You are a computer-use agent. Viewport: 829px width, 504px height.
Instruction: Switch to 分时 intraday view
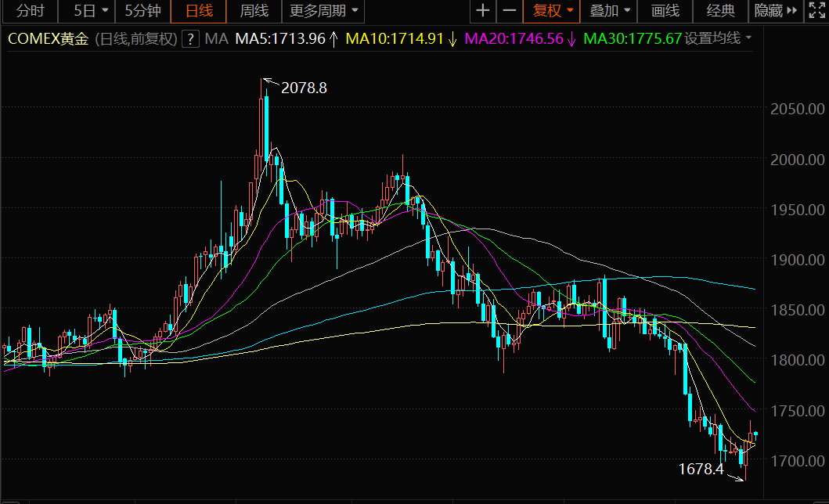point(31,11)
